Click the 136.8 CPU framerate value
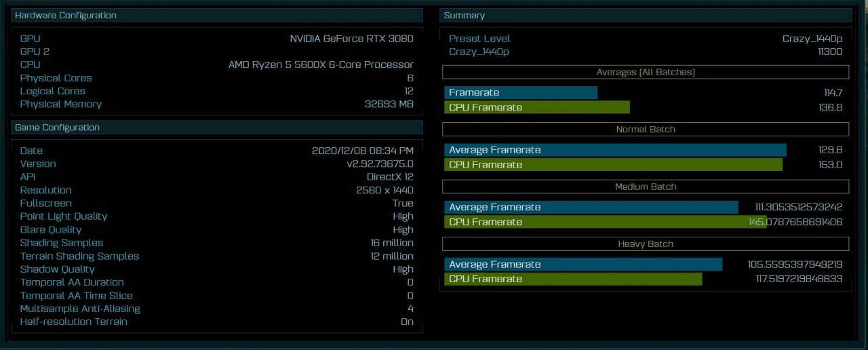 tap(830, 107)
